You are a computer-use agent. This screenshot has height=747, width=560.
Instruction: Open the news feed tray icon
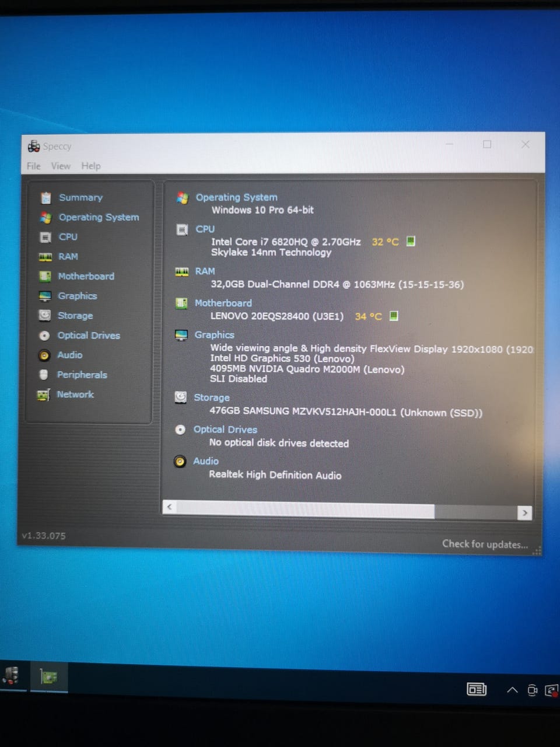point(477,689)
